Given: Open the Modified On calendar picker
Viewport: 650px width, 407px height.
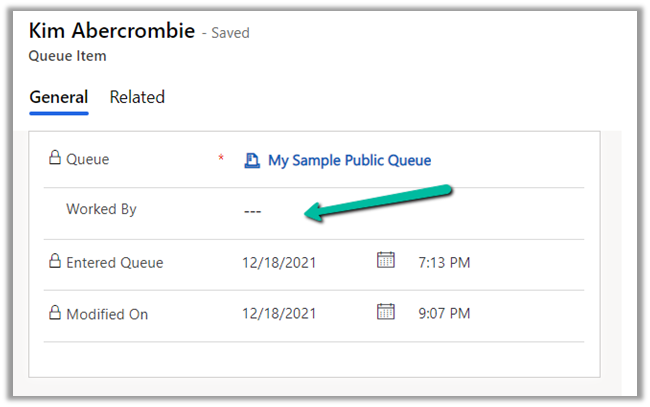Looking at the screenshot, I should pos(385,312).
